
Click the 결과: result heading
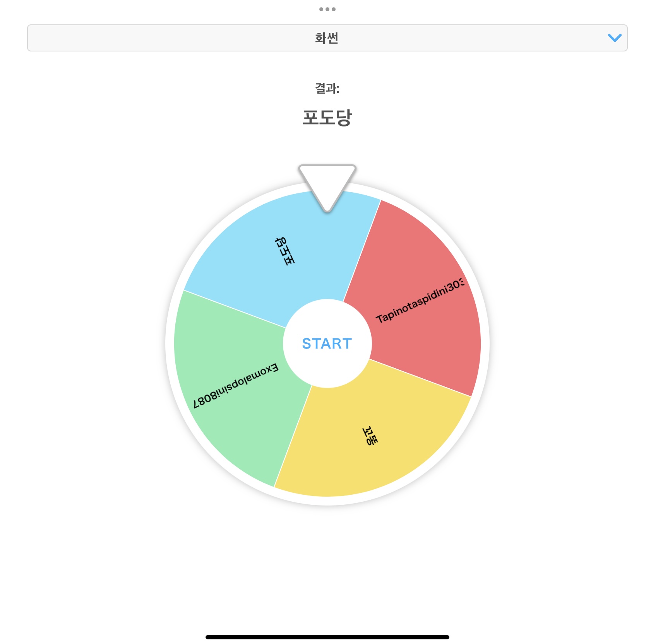click(327, 89)
